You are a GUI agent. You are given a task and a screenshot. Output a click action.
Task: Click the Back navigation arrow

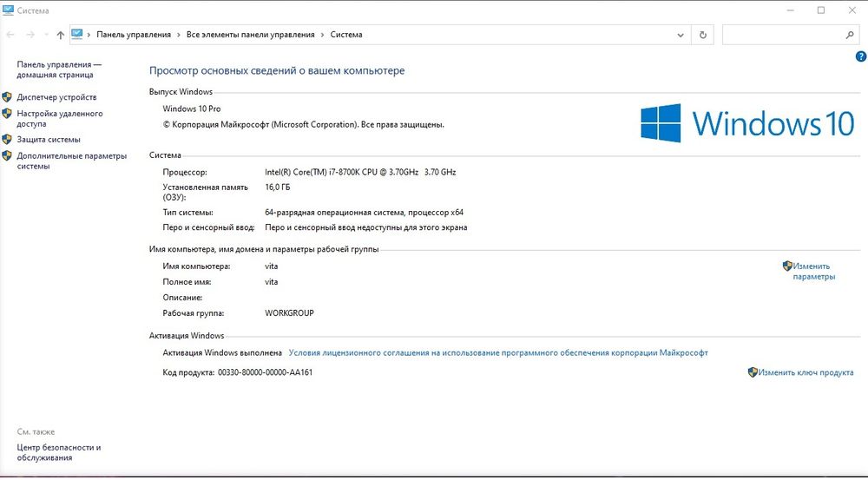10,35
